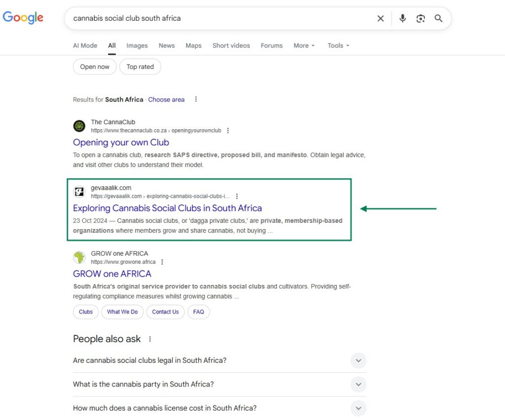Image resolution: width=505 pixels, height=420 pixels.
Task: Open three-dot menu next to Choose area
Action: point(196,99)
